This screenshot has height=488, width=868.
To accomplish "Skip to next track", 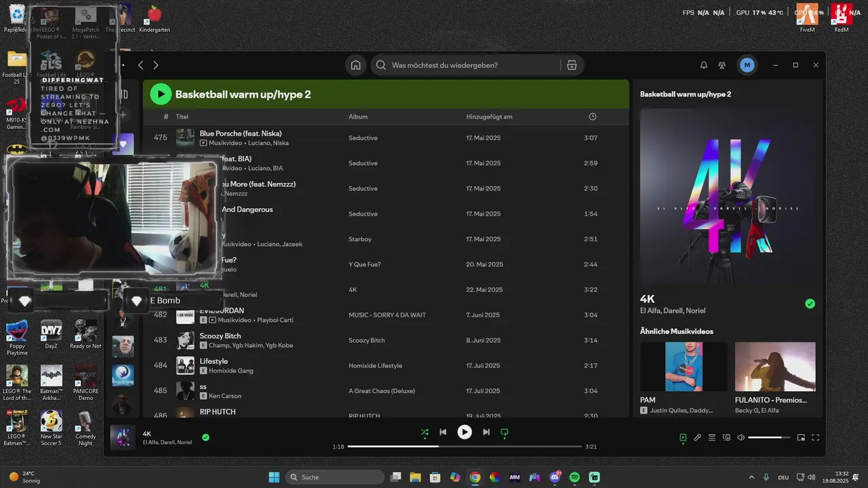I will click(486, 432).
